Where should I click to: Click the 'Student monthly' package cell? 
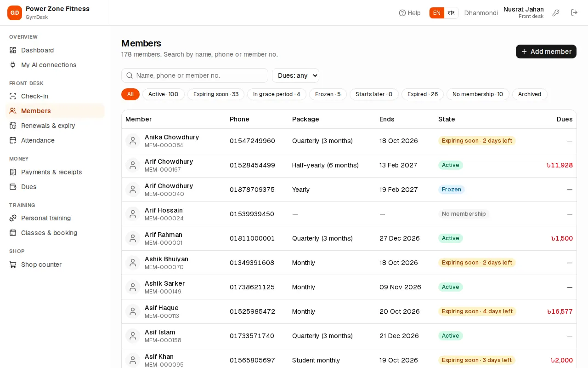[316, 360]
